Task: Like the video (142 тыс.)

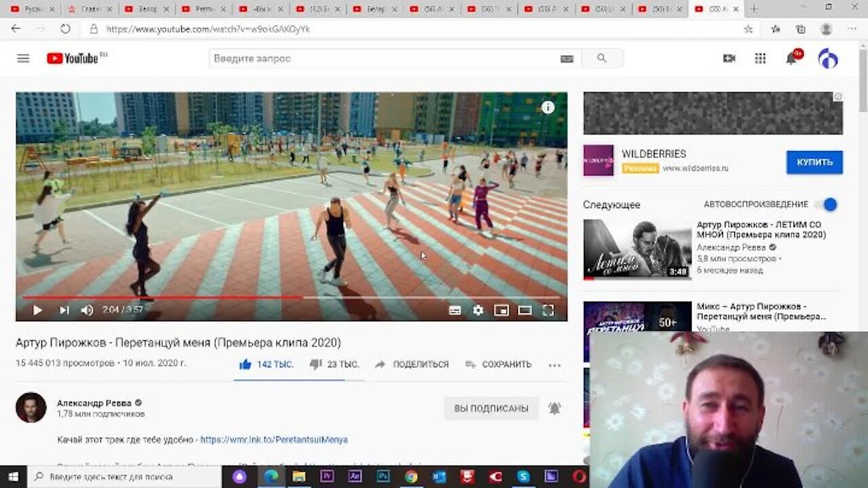Action: (266, 364)
